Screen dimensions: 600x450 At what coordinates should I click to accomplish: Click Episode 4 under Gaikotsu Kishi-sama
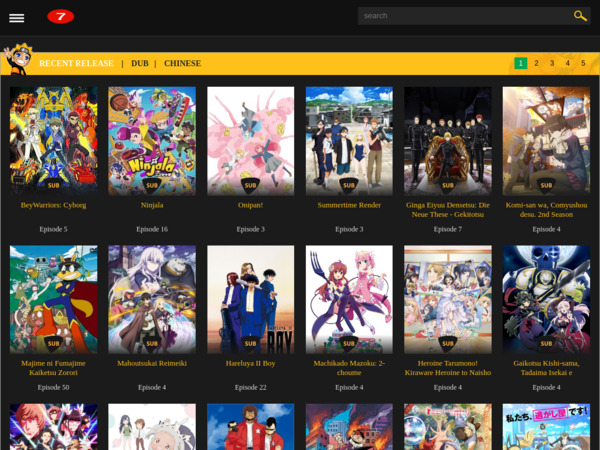pos(546,387)
